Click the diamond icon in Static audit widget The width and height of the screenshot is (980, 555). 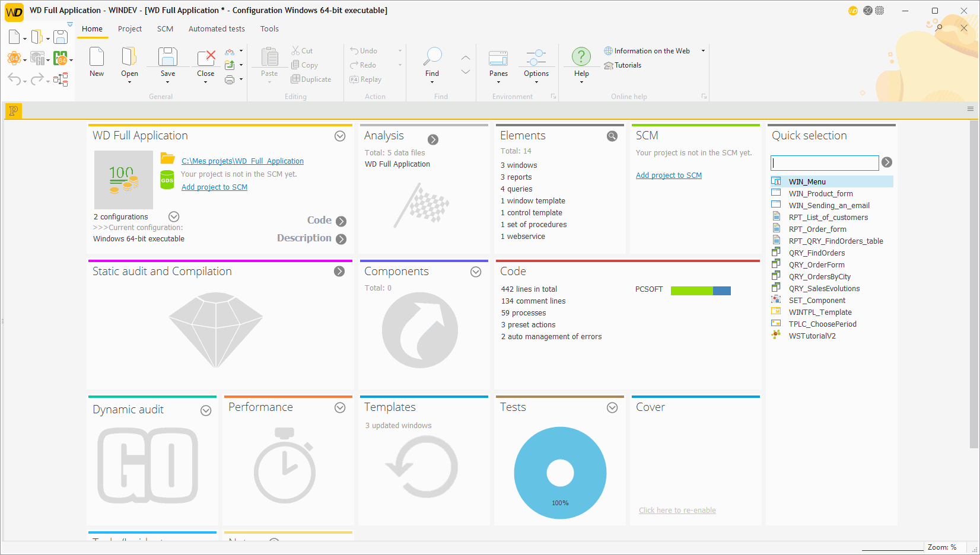click(216, 330)
